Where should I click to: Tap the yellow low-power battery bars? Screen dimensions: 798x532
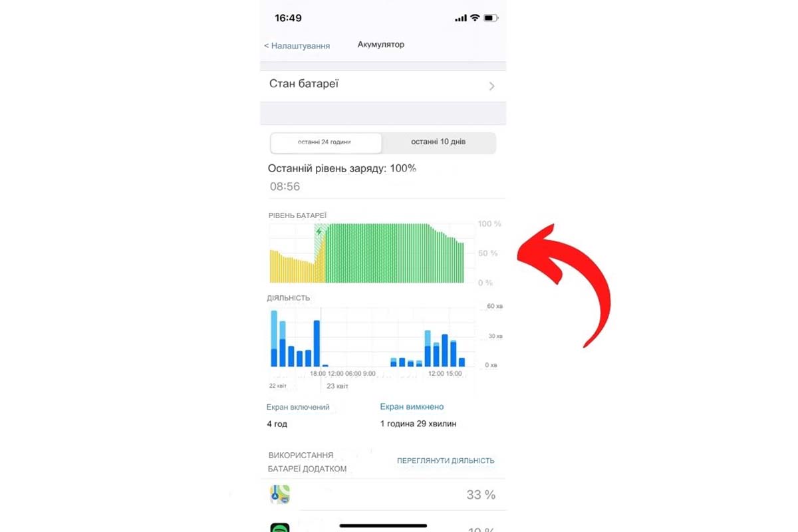tap(297, 265)
